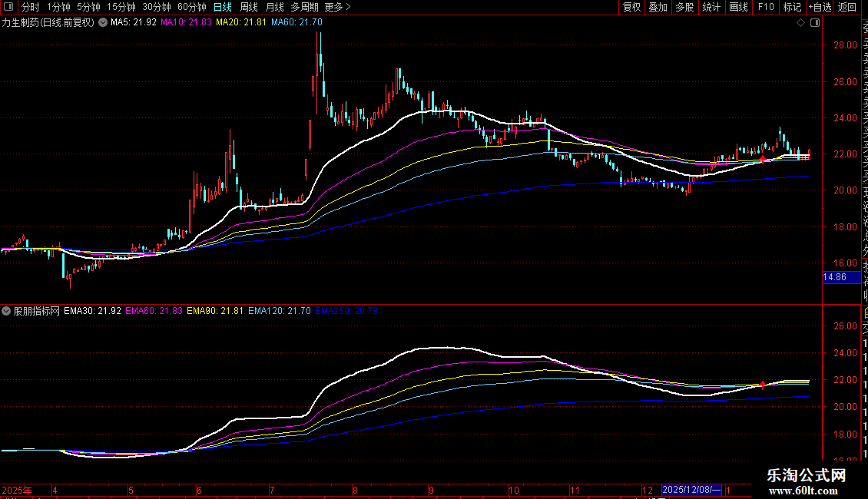The width and height of the screenshot is (868, 499).
Task: Toggle the left sidebar panel icon
Action: [7, 7]
